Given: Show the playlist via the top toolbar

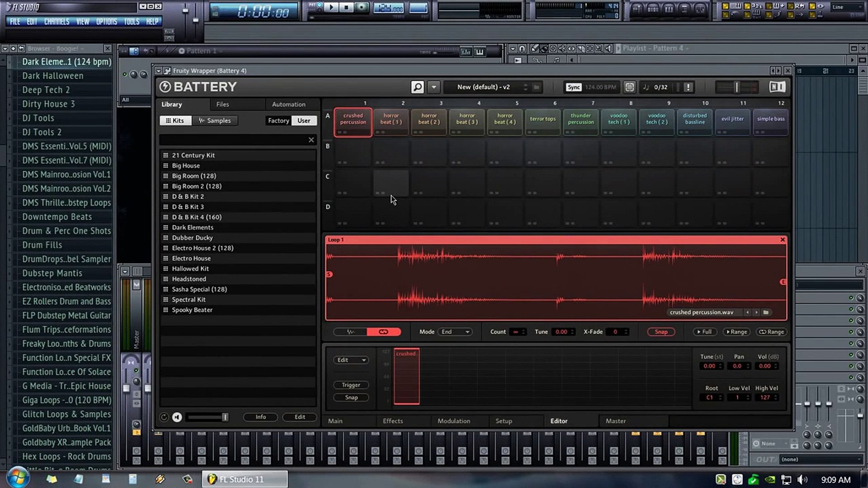Looking at the screenshot, I should (x=637, y=9).
